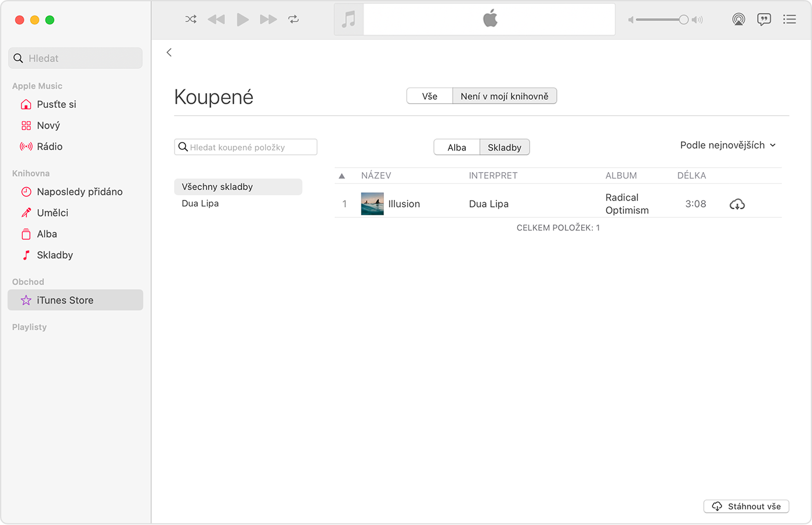This screenshot has height=525, width=812.
Task: Click the sidebar Hledat search field
Action: point(75,58)
